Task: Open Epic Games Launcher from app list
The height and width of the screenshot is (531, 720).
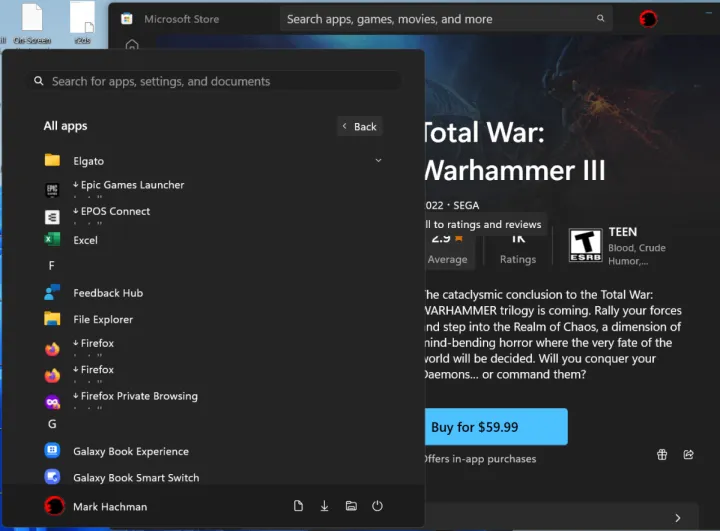Action: 128,186
